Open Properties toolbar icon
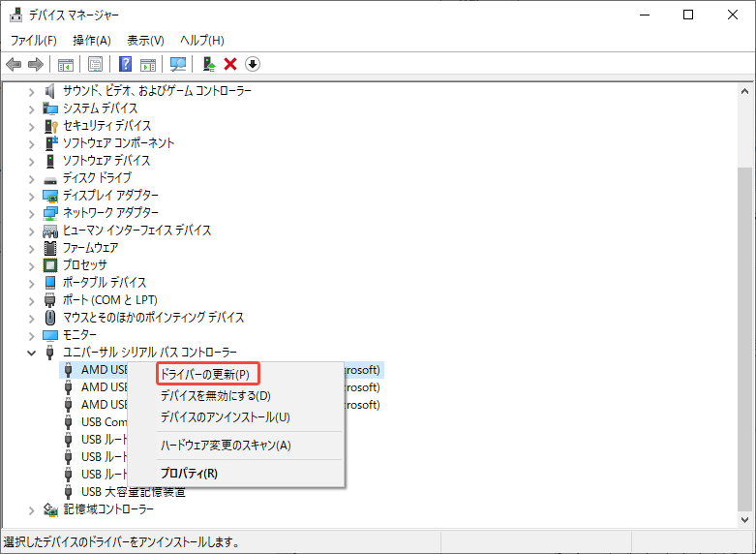This screenshot has width=756, height=554. 95,64
